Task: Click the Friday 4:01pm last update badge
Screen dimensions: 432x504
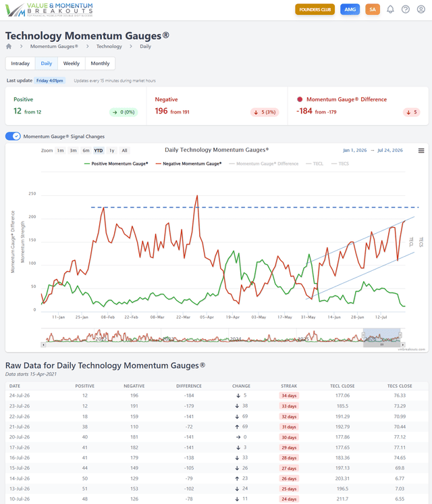Action: point(50,80)
